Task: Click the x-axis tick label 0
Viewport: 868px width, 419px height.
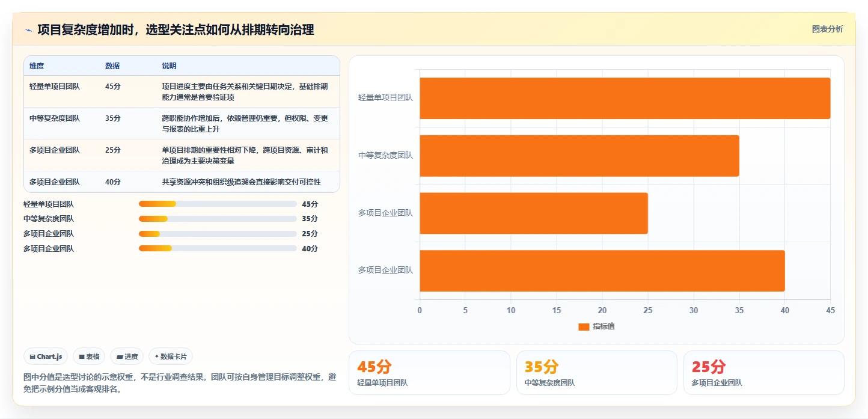Action: point(420,310)
